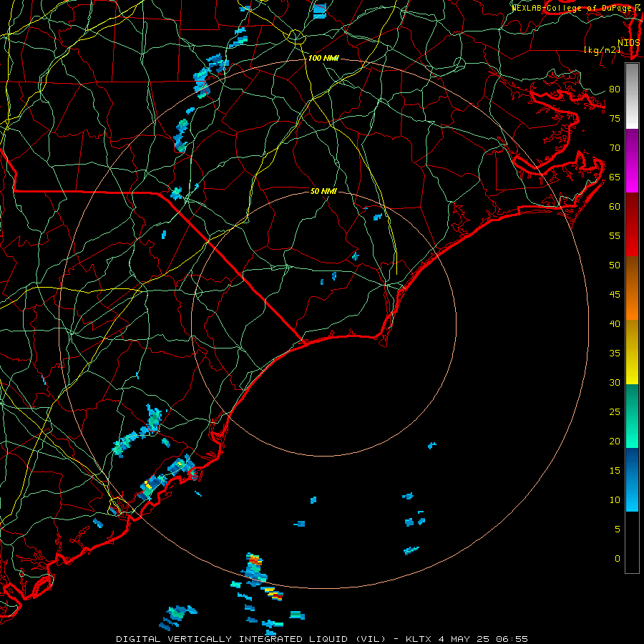Select the 40 value on color scale

615,323
